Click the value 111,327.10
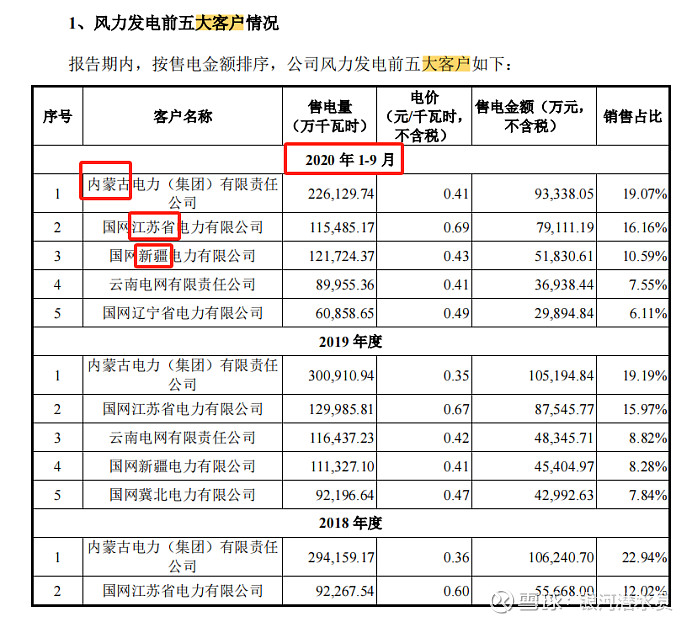Screen dimensions: 693x623 pos(342,467)
